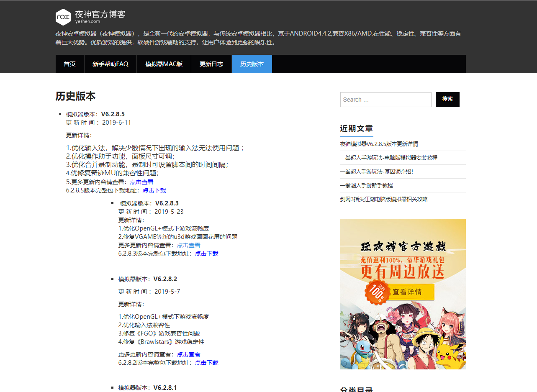Click the 返利 100% badge on the banner
Screen dimensions: 537x392
(x=377, y=292)
